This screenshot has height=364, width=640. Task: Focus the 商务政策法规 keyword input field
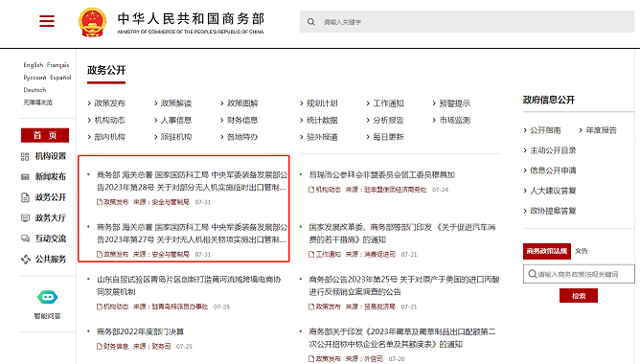[x=579, y=274]
